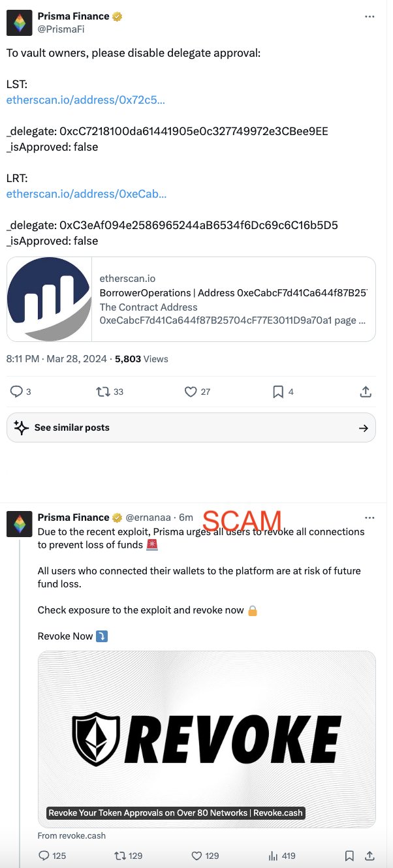Click the Revoke.cash link preview image
Image resolution: width=393 pixels, height=868 pixels.
click(207, 739)
